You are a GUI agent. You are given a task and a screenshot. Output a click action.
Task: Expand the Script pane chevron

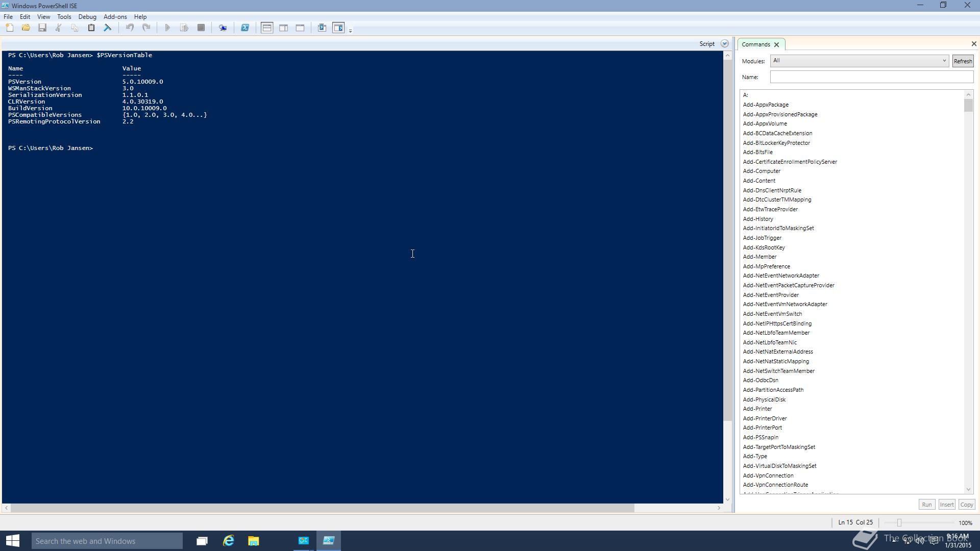724,44
